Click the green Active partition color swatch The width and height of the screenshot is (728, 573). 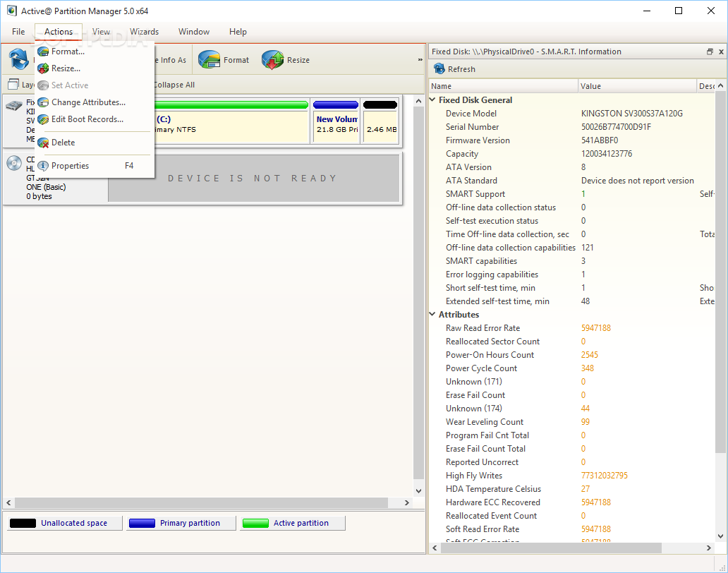(x=255, y=523)
